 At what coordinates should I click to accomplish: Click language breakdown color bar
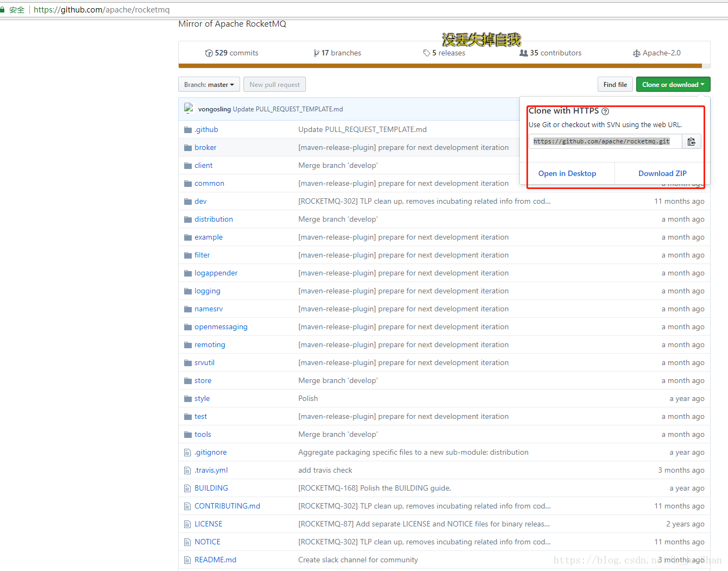444,66
